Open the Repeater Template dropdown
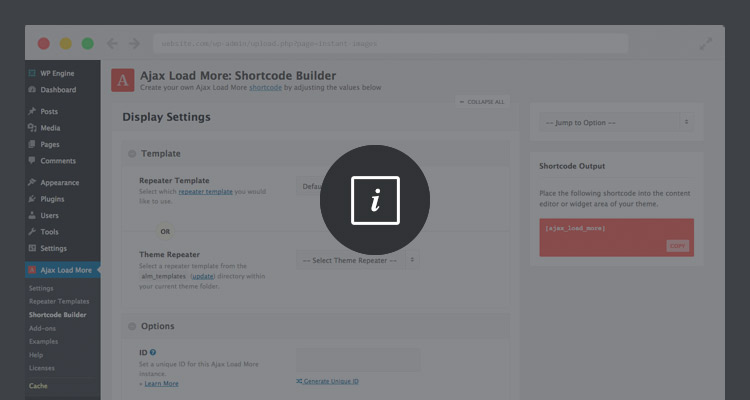This screenshot has width=750, height=400. 357,186
